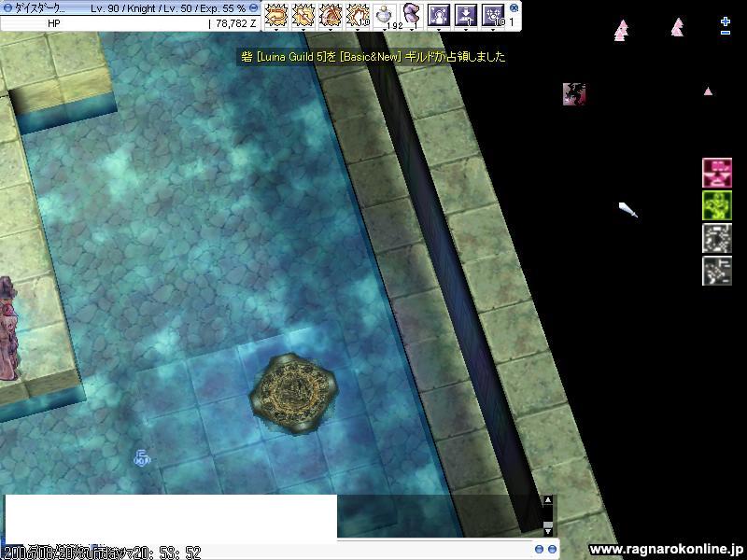
Task: Click the date and time stamp text
Action: click(x=102, y=553)
